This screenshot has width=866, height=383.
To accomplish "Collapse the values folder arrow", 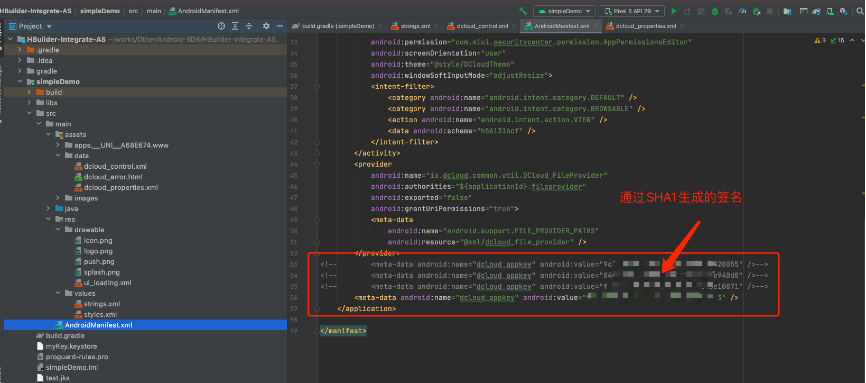I will point(57,293).
